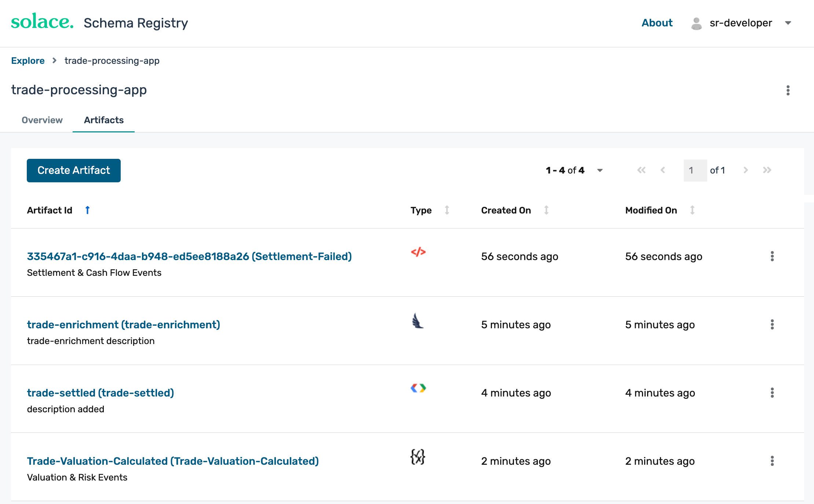Viewport: 814px width, 504px height.
Task: Open the trade-settled artifact link
Action: [101, 393]
